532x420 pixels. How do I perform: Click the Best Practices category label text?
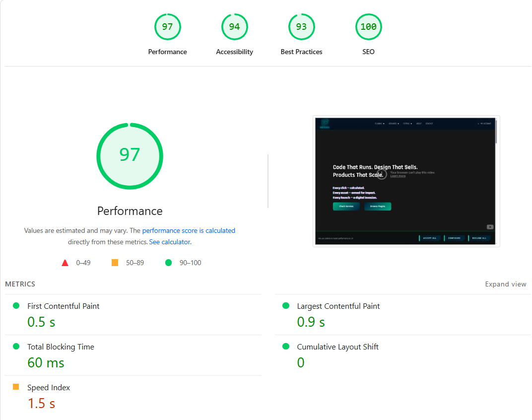[x=301, y=52]
